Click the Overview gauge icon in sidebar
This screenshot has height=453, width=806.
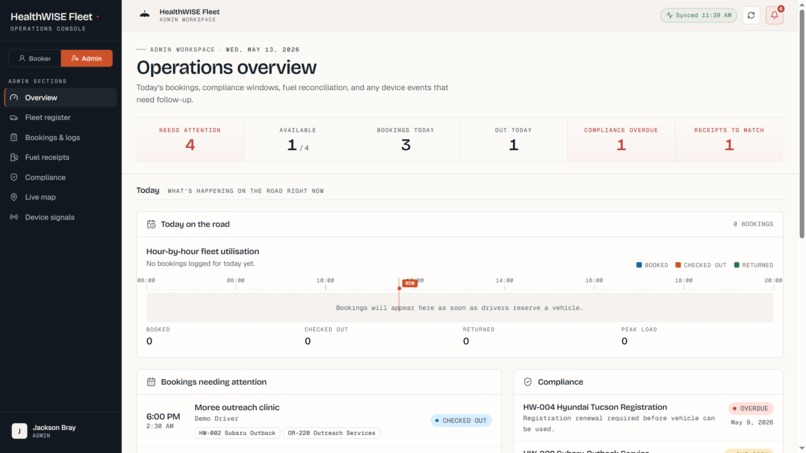click(x=14, y=98)
